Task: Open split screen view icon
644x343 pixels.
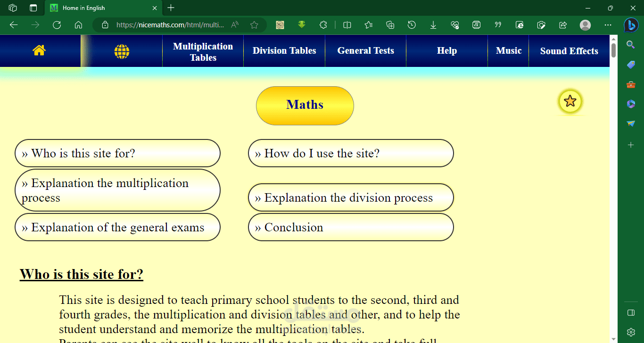Action: point(347,25)
